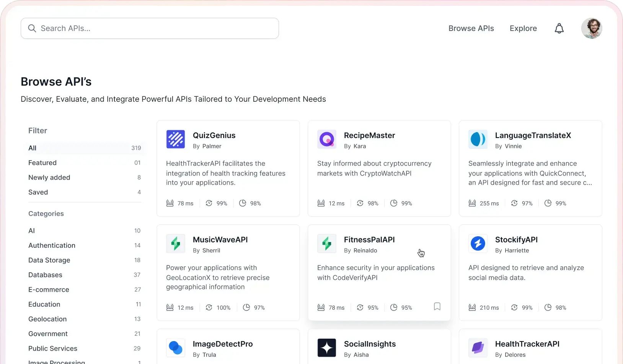Select the Featured filter

[42, 162]
